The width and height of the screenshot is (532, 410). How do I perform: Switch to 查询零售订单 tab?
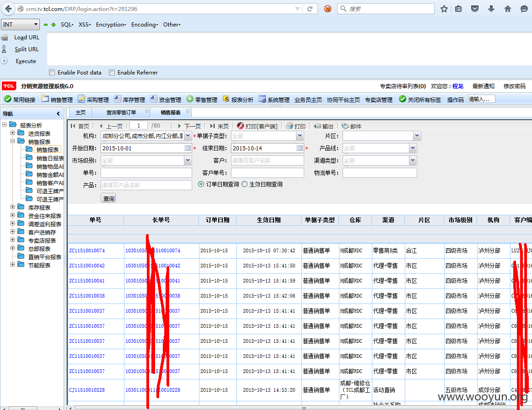click(x=121, y=112)
